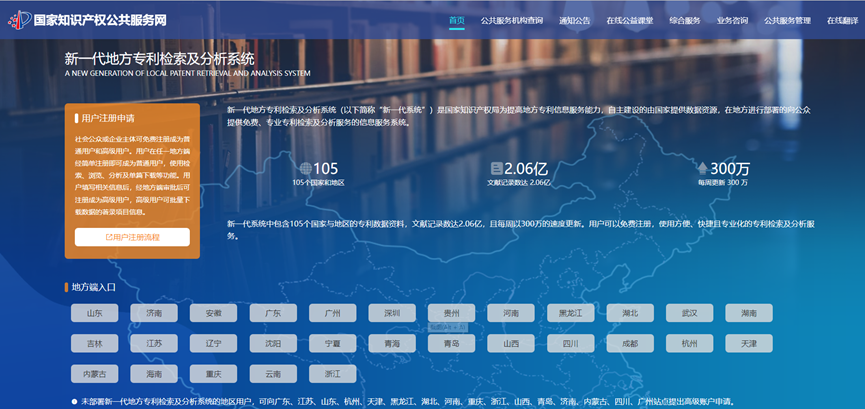Click the up-arrow icon beside 300万
Image resolution: width=865 pixels, height=409 pixels.
coord(702,168)
